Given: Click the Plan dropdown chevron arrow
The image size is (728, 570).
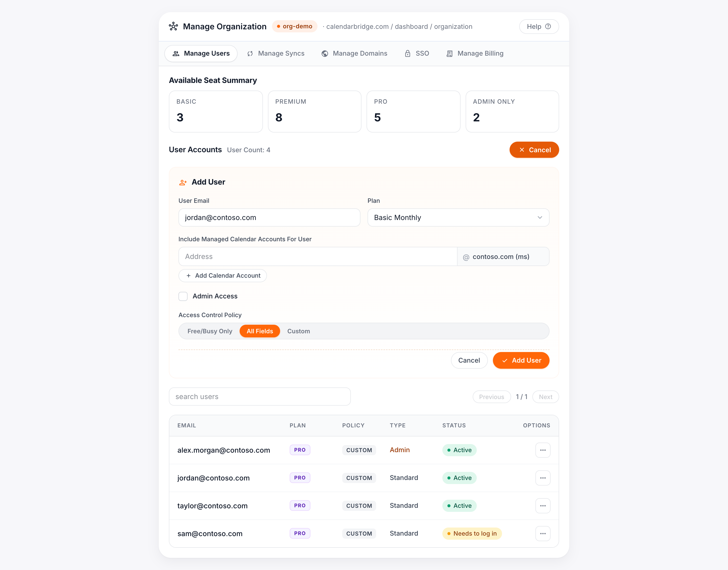Looking at the screenshot, I should click(539, 217).
